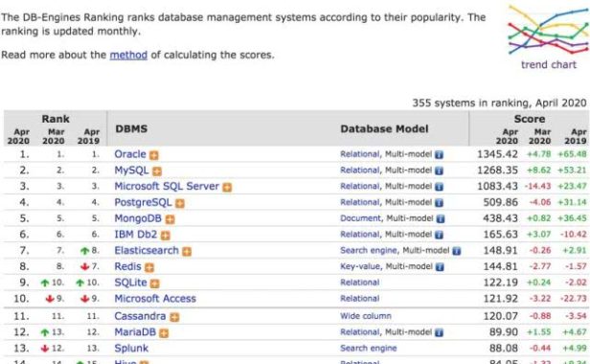Open the Elasticsearch link
The width and height of the screenshot is (590, 364).
(147, 250)
